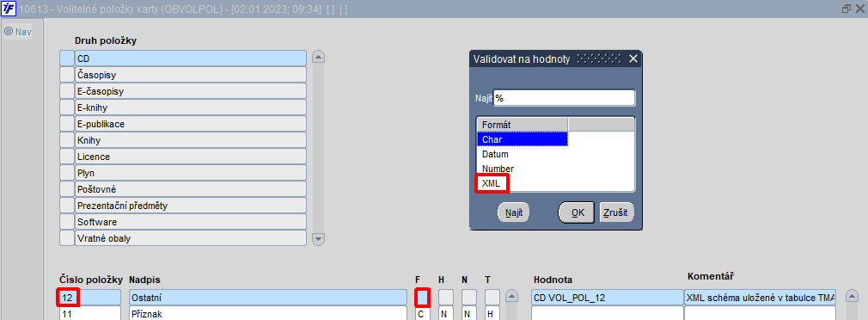Click the empty Hodnota field in Příznak row

point(608,314)
